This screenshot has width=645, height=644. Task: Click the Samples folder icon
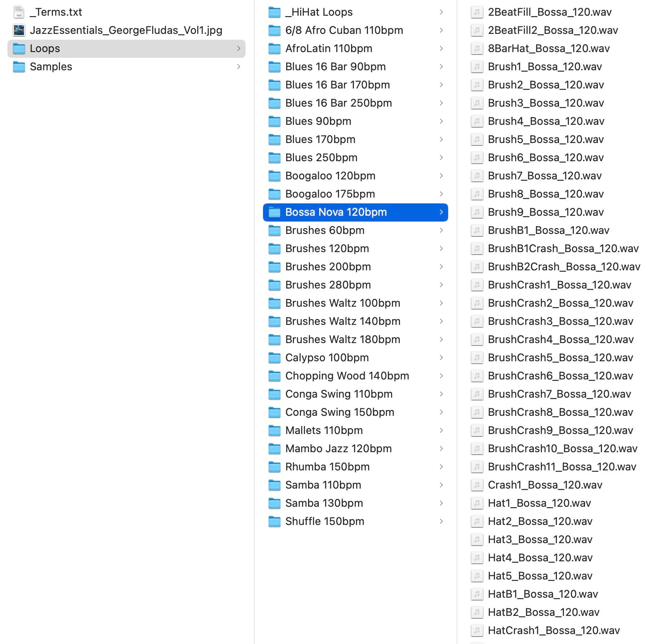click(x=19, y=67)
